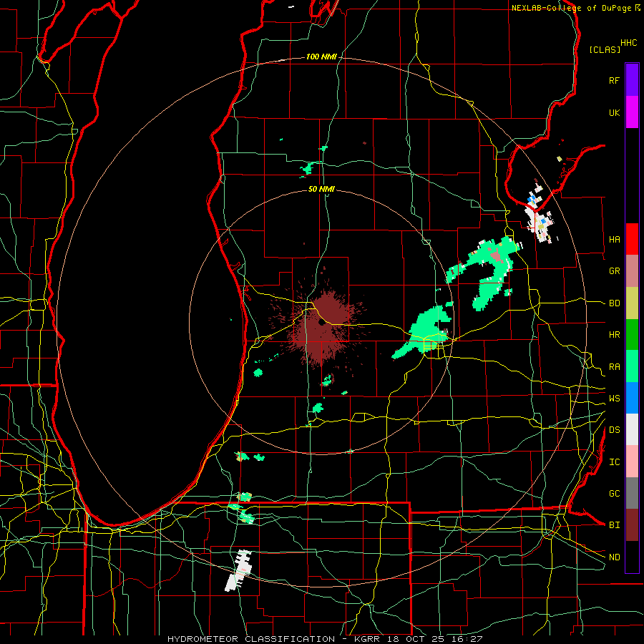
Task: Click the ND legend label
Action: pos(614,557)
